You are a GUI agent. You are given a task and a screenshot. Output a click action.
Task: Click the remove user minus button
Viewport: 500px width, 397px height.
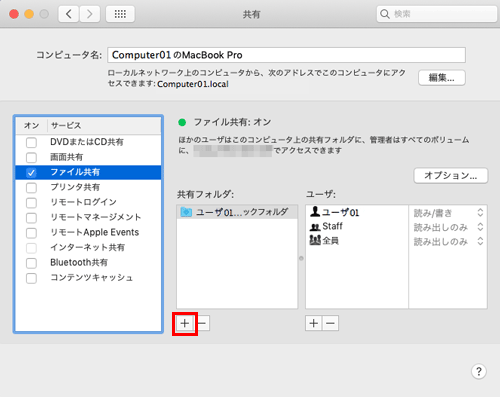pos(330,323)
